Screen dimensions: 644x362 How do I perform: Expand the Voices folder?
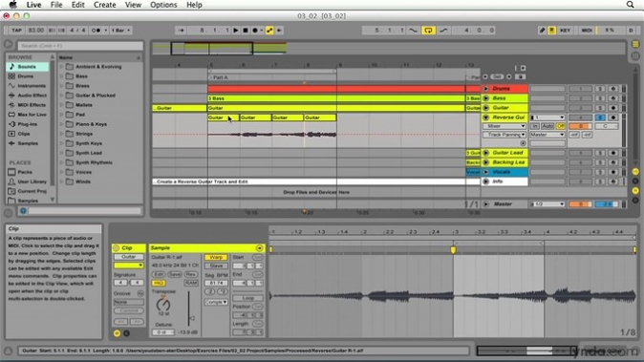[x=62, y=172]
